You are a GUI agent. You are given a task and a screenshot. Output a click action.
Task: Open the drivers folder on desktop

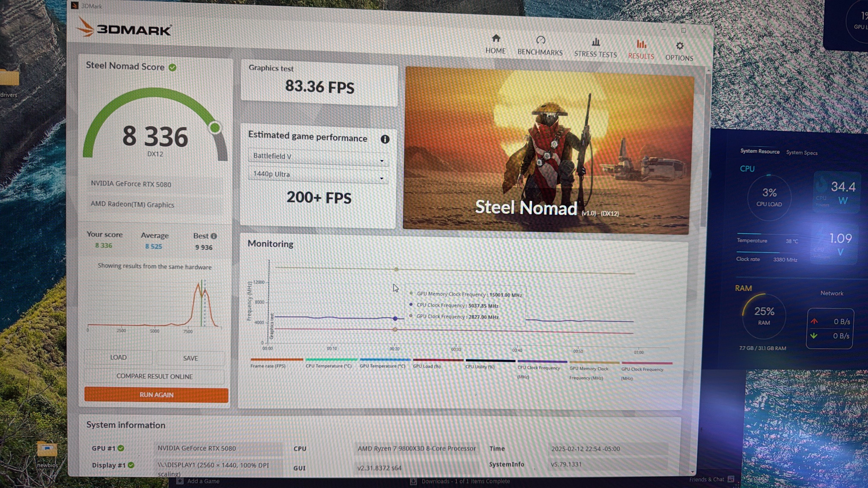coord(9,83)
